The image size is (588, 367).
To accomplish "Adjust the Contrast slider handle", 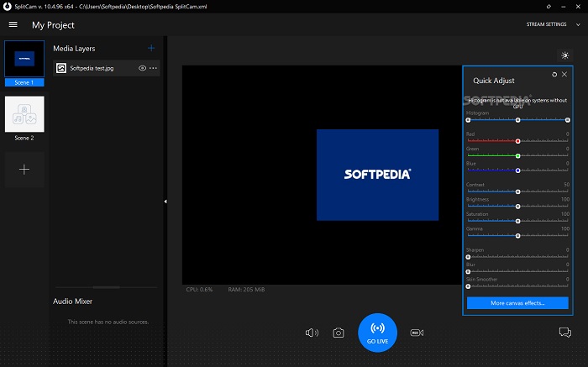I will click(518, 192).
